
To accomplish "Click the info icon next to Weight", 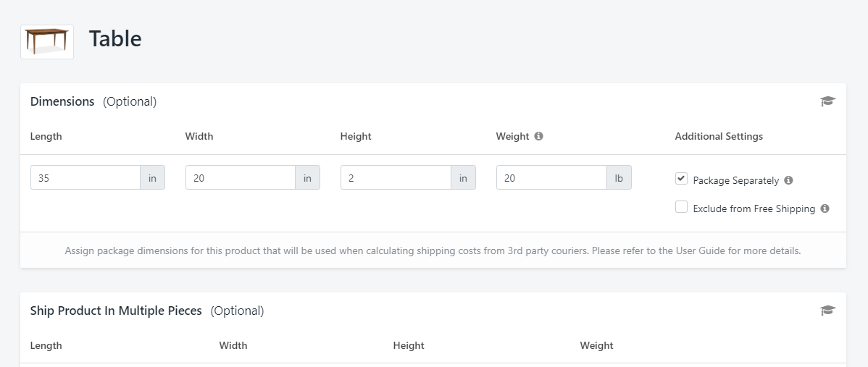I will 538,136.
